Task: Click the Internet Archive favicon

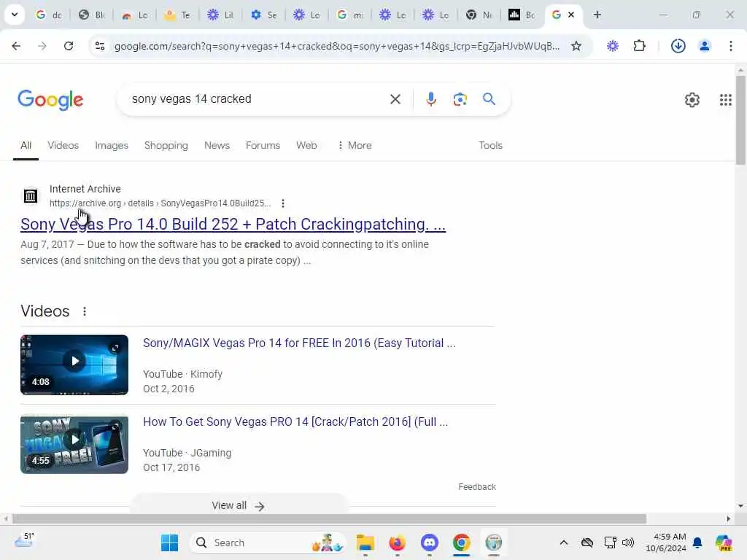Action: coord(31,195)
